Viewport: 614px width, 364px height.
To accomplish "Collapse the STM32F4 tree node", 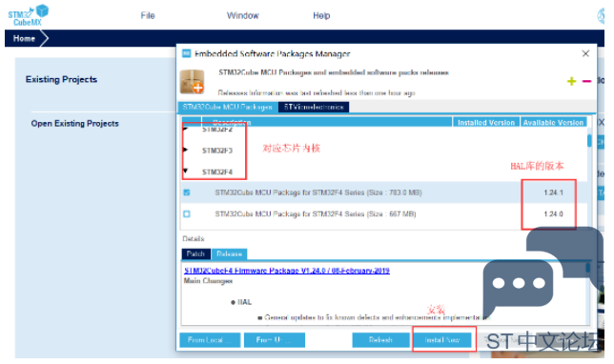I will pos(186,171).
